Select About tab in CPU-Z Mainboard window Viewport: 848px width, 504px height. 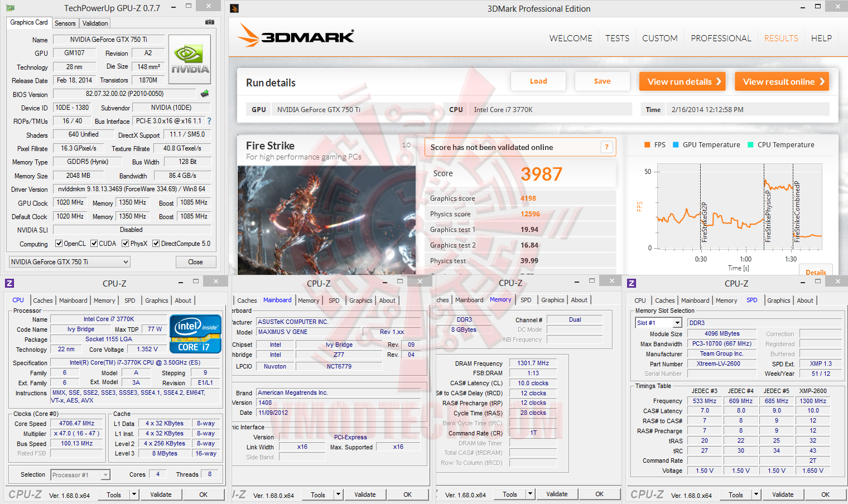coord(387,301)
